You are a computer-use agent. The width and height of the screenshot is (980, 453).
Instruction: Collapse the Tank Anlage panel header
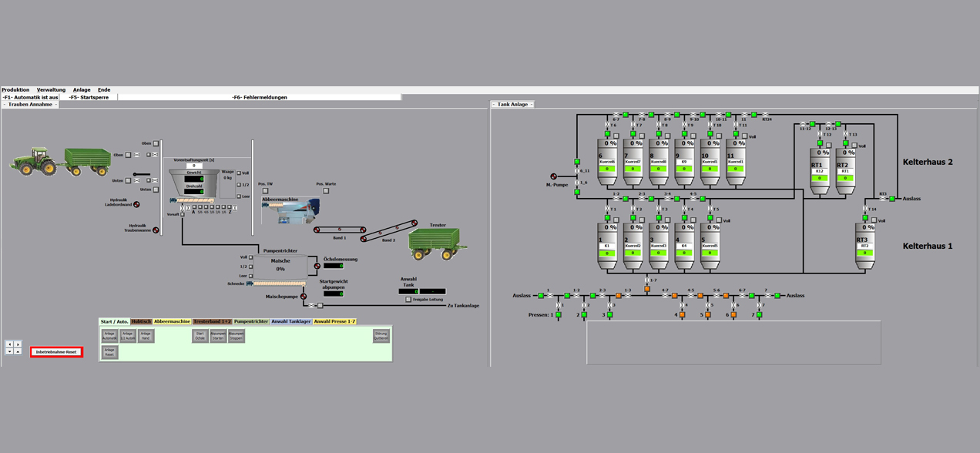pos(513,104)
